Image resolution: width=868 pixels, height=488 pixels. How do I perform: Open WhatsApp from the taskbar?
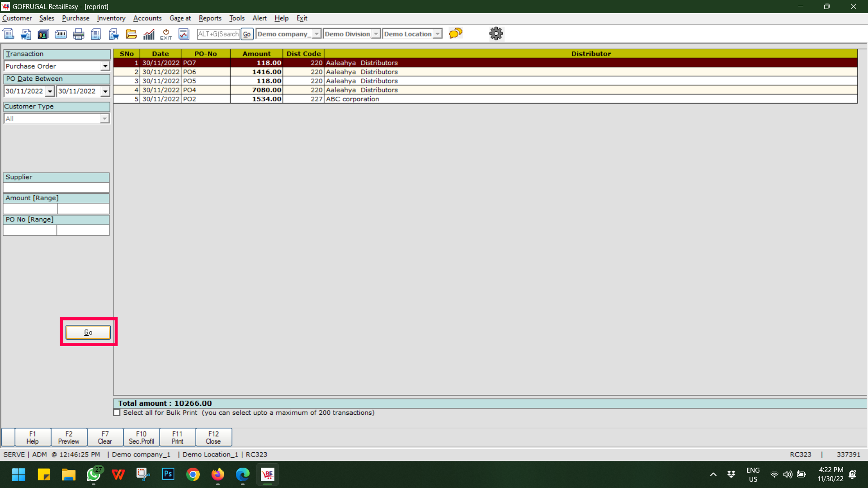tap(94, 474)
